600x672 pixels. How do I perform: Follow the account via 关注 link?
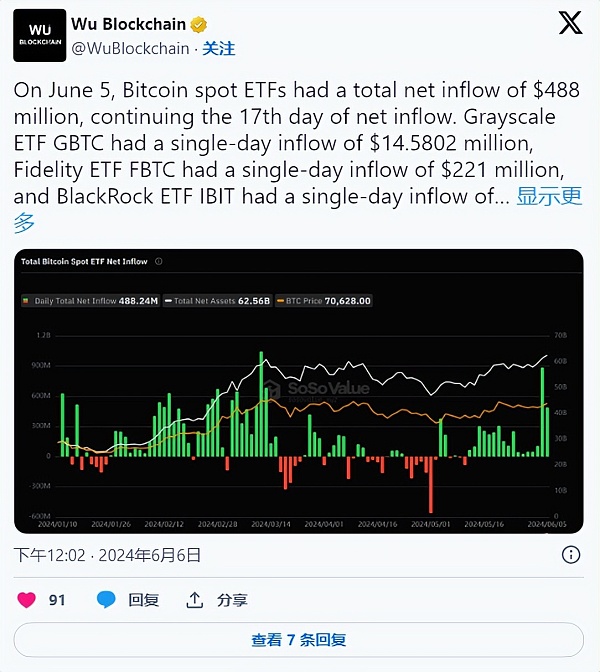pos(219,48)
